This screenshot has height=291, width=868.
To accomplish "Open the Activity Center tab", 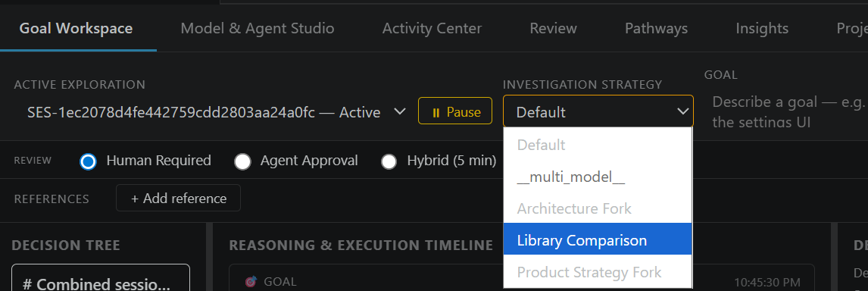I will pos(432,28).
